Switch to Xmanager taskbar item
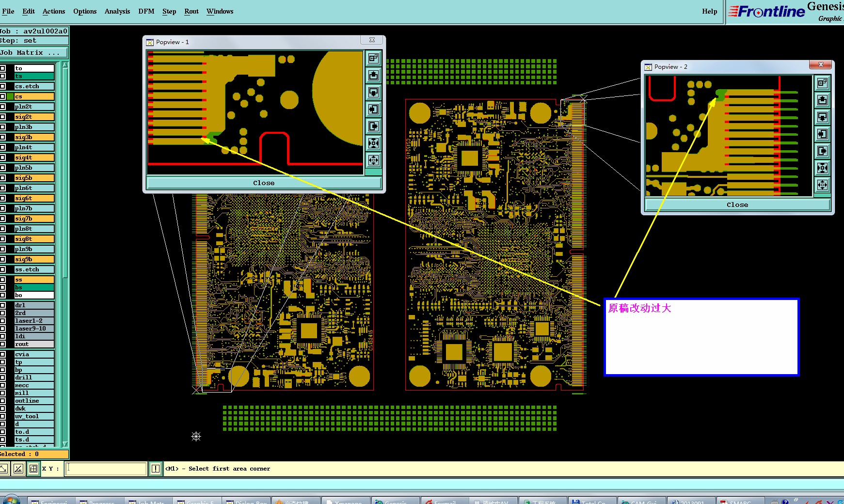The height and width of the screenshot is (504, 844). click(345, 501)
